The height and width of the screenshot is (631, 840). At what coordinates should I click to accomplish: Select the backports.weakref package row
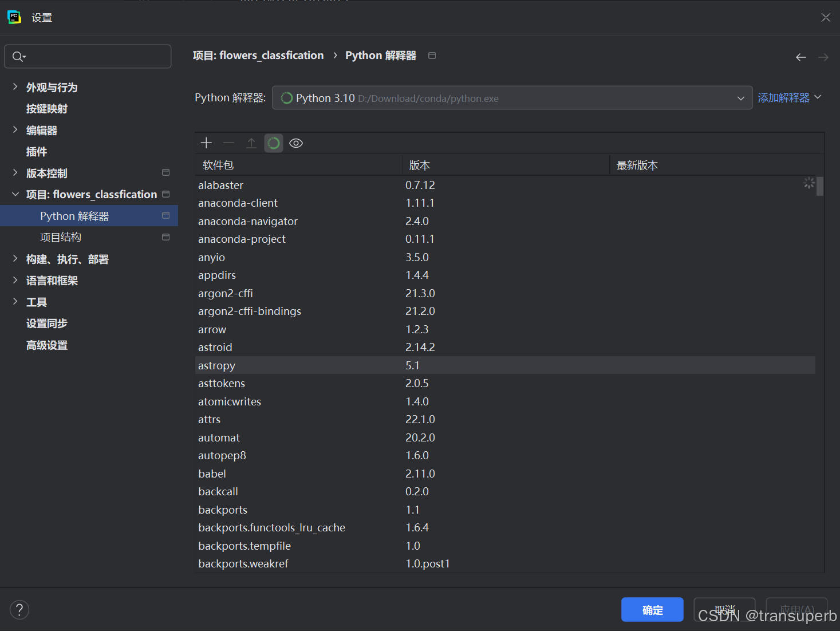click(x=505, y=563)
